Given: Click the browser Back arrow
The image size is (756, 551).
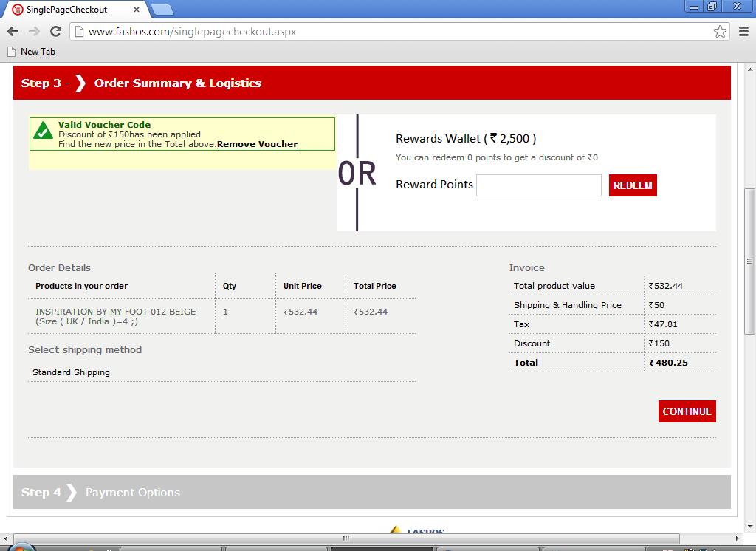Looking at the screenshot, I should (x=13, y=31).
